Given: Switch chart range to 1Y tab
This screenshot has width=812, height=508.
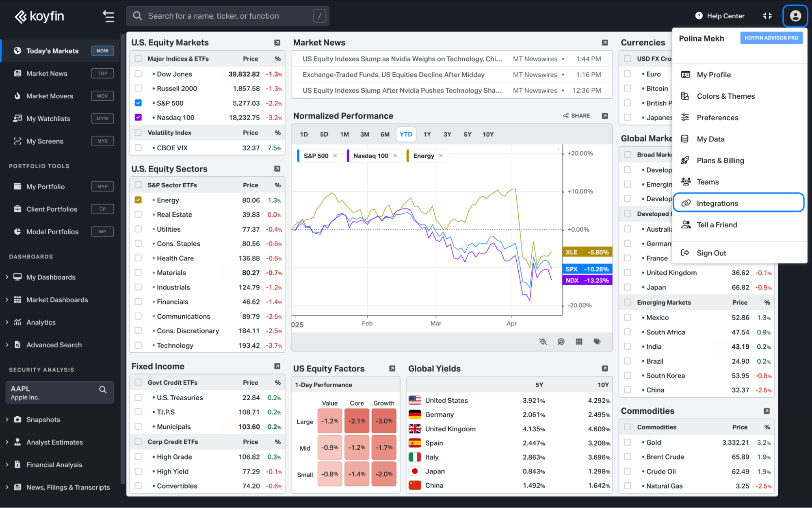Looking at the screenshot, I should [427, 134].
